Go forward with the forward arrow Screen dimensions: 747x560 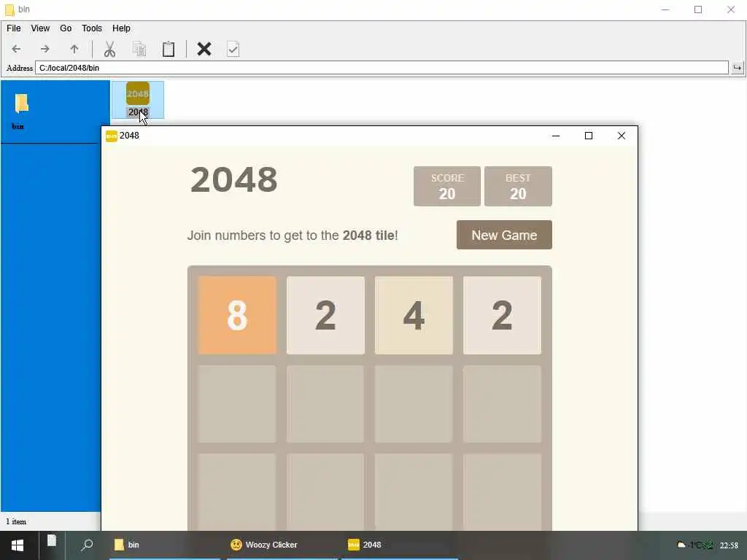pyautogui.click(x=44, y=49)
